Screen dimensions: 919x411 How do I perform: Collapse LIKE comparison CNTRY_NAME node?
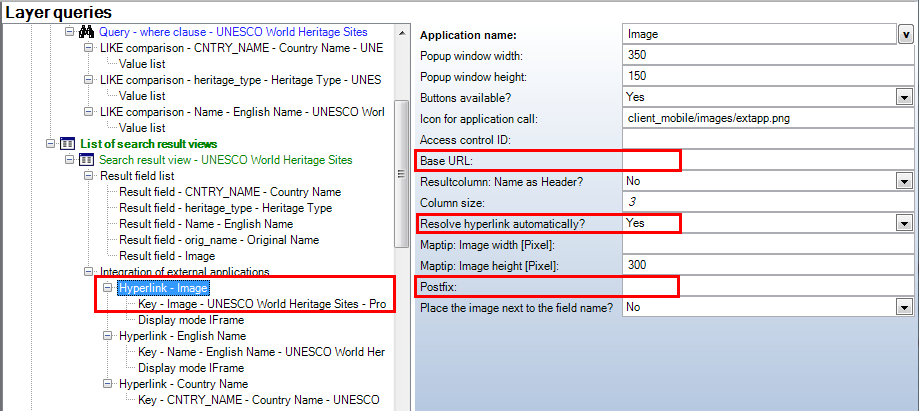(88, 47)
